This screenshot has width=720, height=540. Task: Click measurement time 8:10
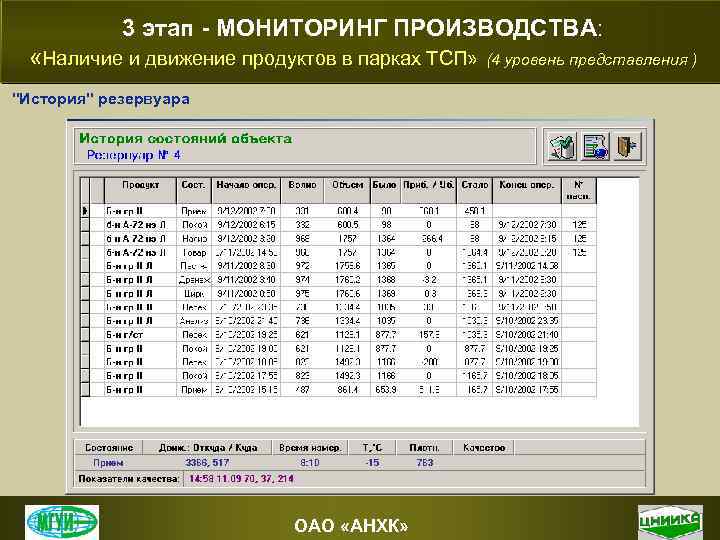tap(309, 463)
